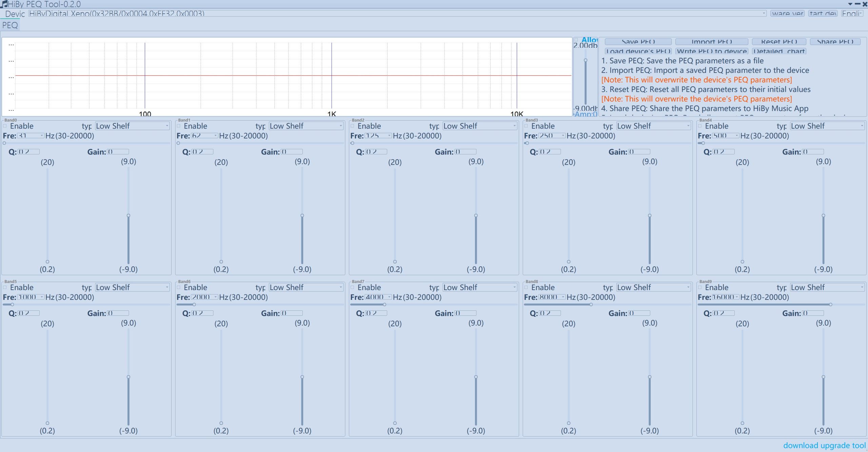Open the Detailed chart button

coord(779,51)
